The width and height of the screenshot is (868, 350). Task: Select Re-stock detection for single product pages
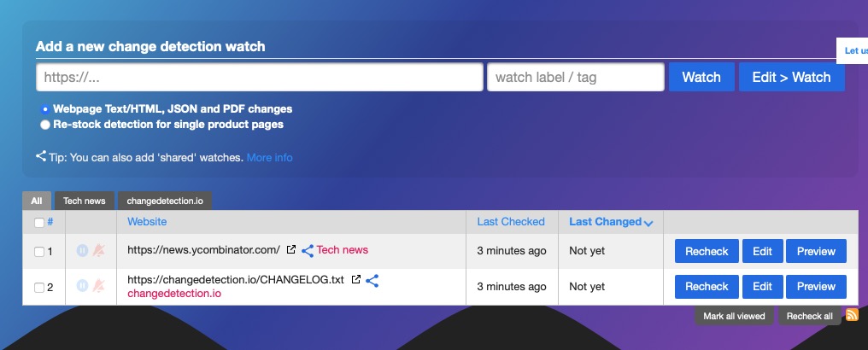(45, 125)
